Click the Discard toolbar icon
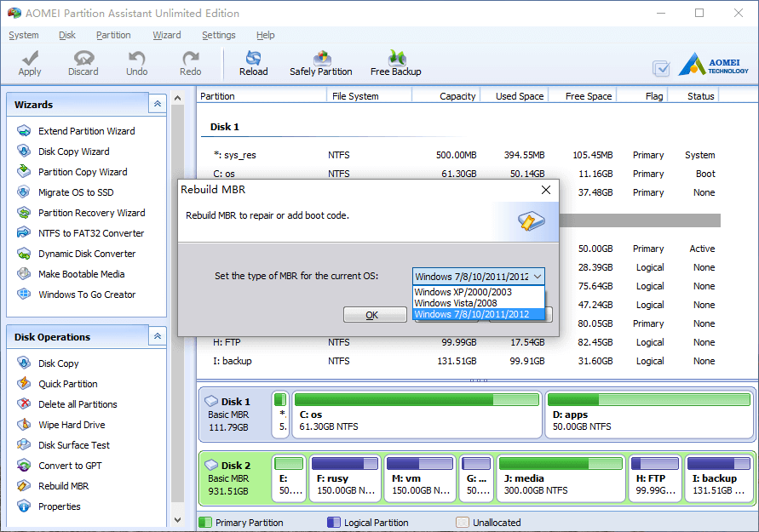The width and height of the screenshot is (759, 532). (x=83, y=58)
